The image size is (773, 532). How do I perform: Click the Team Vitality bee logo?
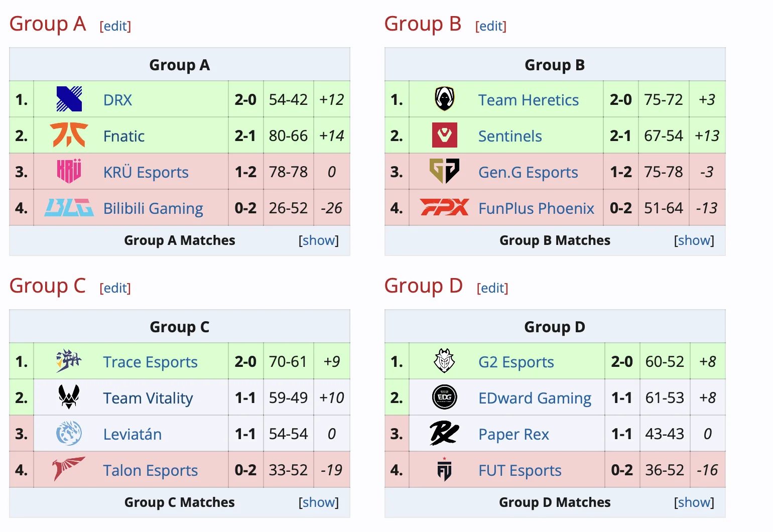point(69,397)
